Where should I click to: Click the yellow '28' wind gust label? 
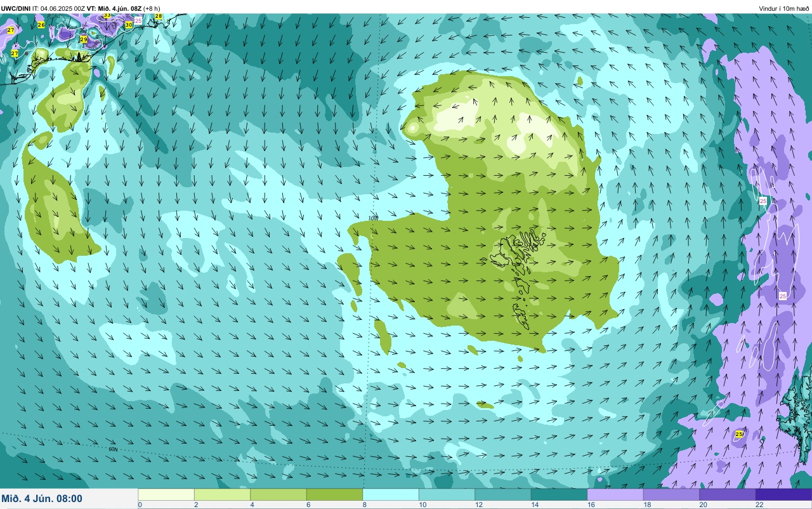[159, 16]
